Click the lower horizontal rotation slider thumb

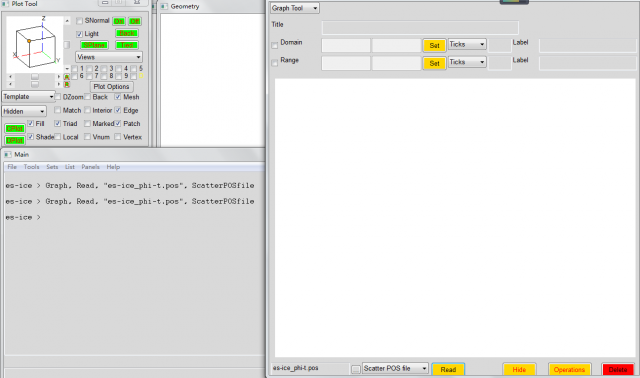[35, 84]
